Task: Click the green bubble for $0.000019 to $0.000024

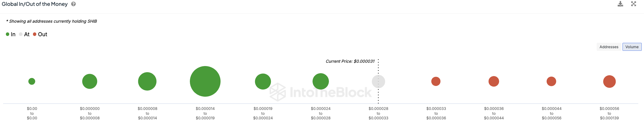Action: pos(263,81)
